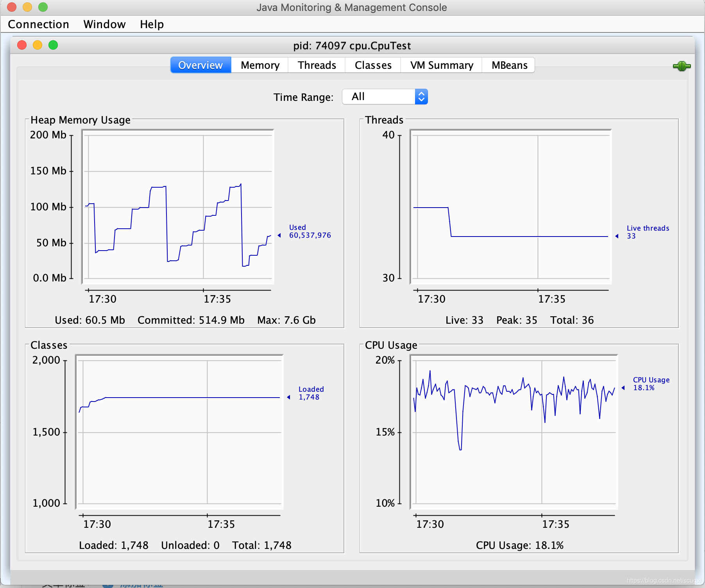Switch to the Overview tab

point(200,65)
